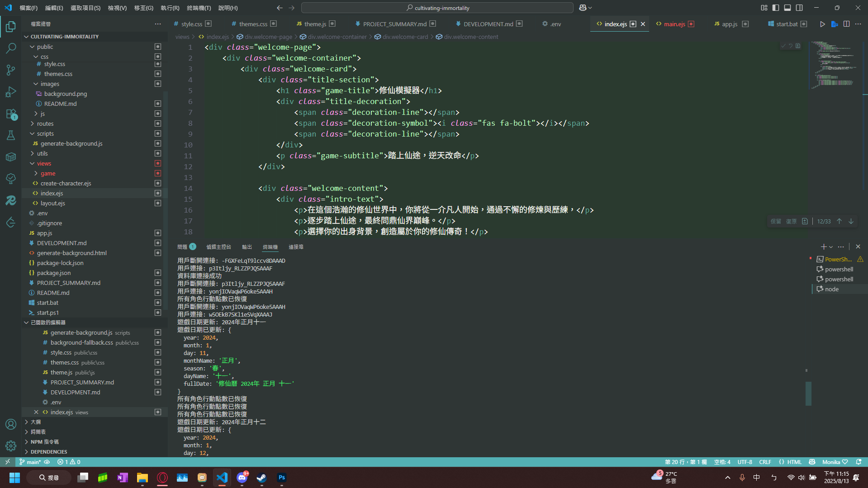
Task: Click the CRLF line ending indicator
Action: 765,462
